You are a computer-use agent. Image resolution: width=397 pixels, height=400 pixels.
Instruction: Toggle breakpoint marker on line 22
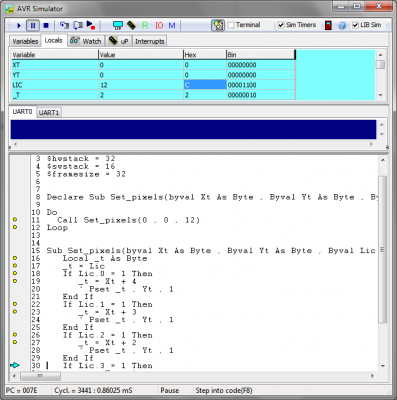15,304
